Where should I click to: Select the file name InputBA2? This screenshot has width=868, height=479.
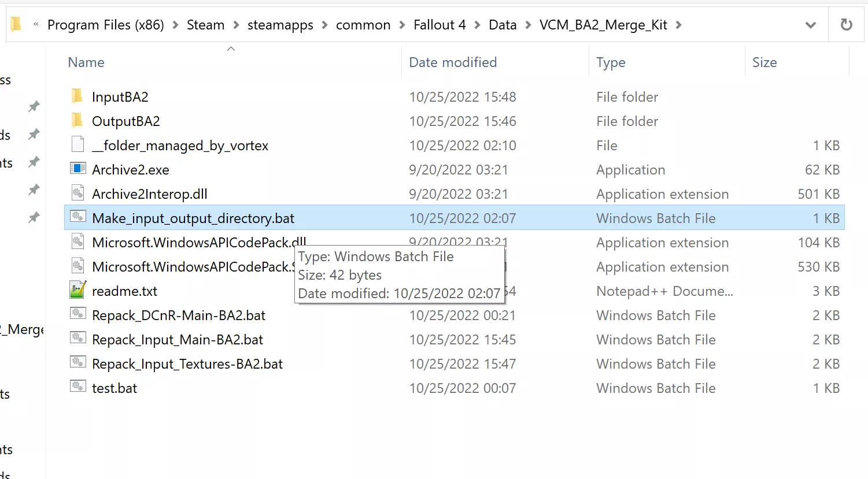120,96
